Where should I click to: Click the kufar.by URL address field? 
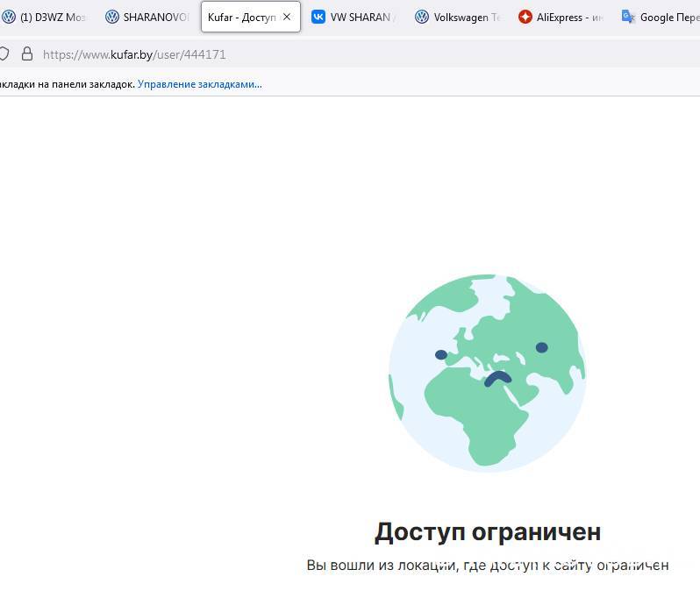pos(263,54)
